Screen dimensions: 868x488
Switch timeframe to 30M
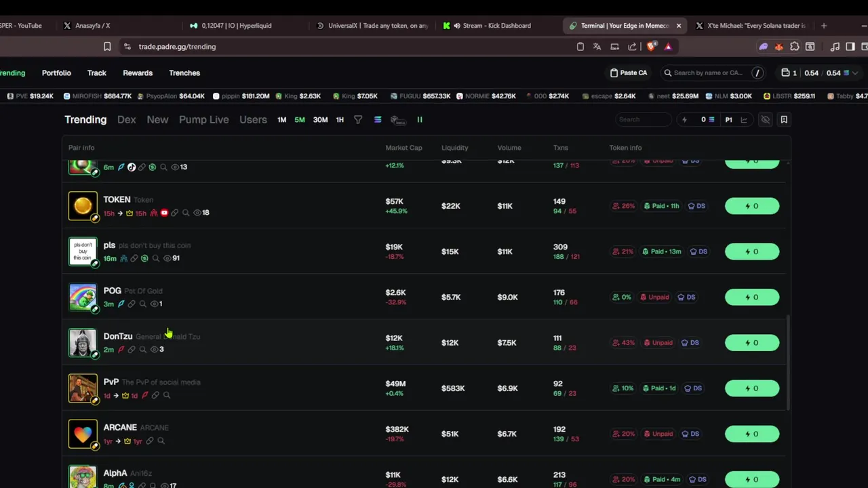point(320,120)
